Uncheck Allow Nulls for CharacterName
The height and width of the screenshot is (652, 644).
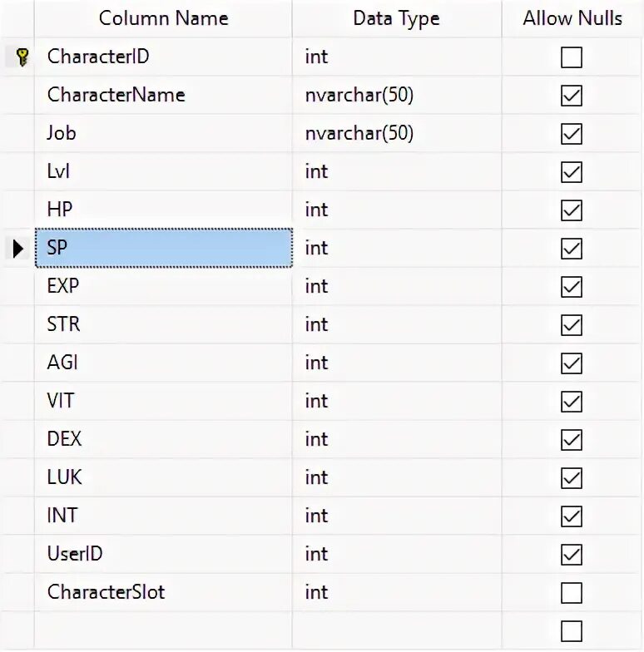(572, 96)
